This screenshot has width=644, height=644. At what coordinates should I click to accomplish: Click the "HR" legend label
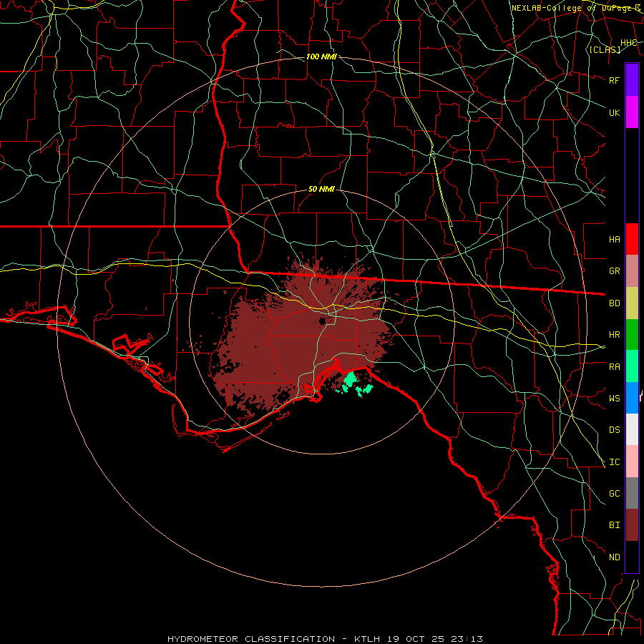click(614, 335)
